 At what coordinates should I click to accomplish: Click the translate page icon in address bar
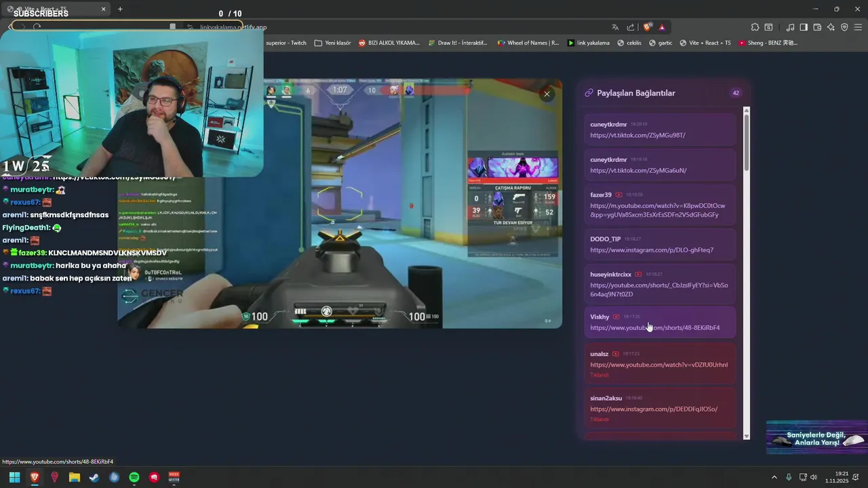pos(615,27)
